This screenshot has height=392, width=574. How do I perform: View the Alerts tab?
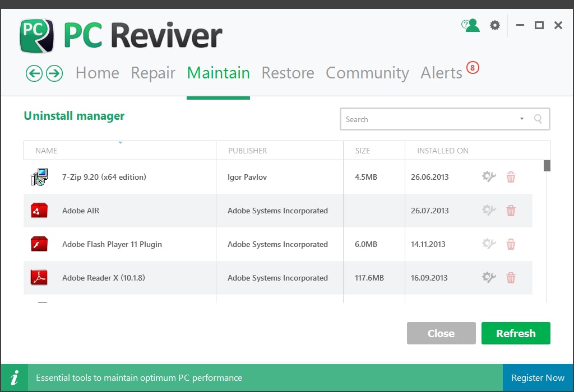[442, 73]
